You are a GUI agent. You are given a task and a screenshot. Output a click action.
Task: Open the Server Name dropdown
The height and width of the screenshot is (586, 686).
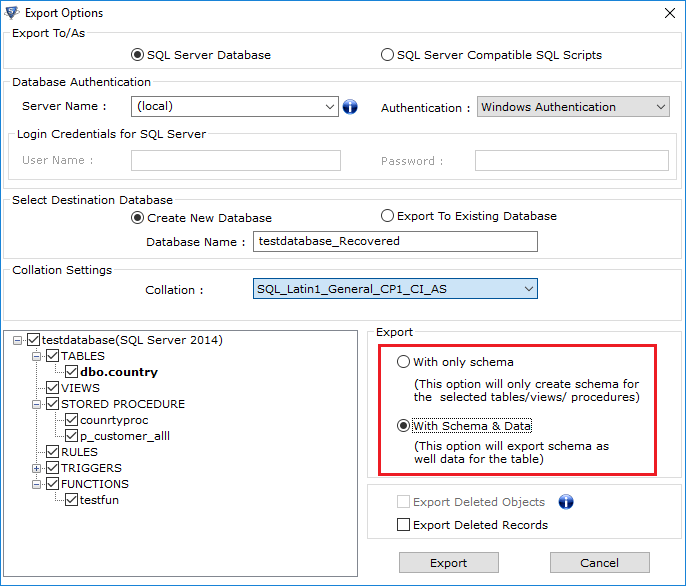[330, 106]
